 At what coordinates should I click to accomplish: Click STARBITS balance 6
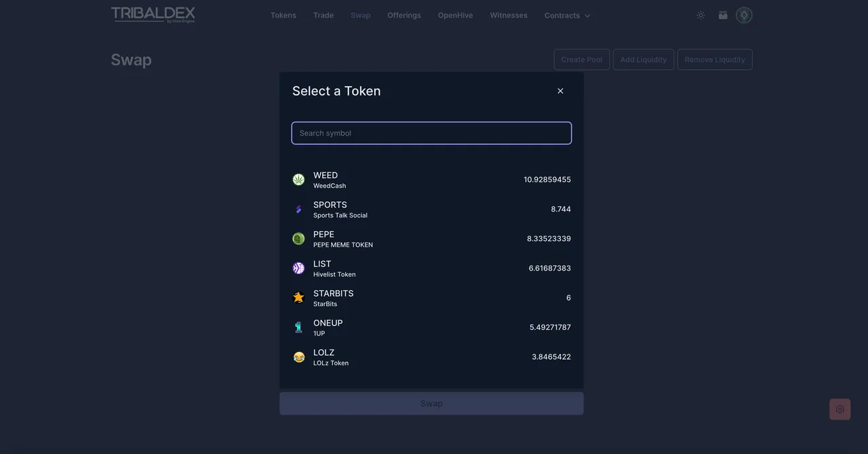click(x=568, y=297)
